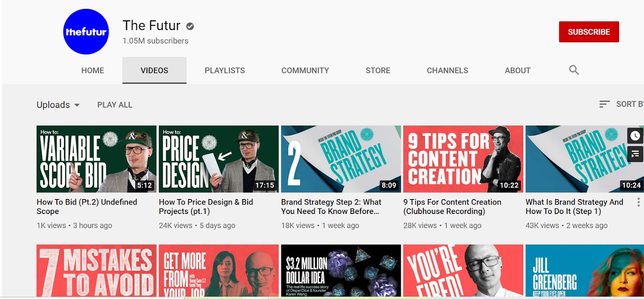Click the 8:09 duration badge
This screenshot has width=644, height=299.
coord(389,185)
